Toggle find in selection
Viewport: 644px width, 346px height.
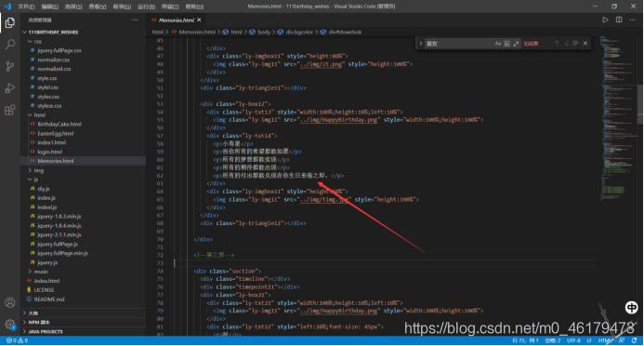(575, 43)
